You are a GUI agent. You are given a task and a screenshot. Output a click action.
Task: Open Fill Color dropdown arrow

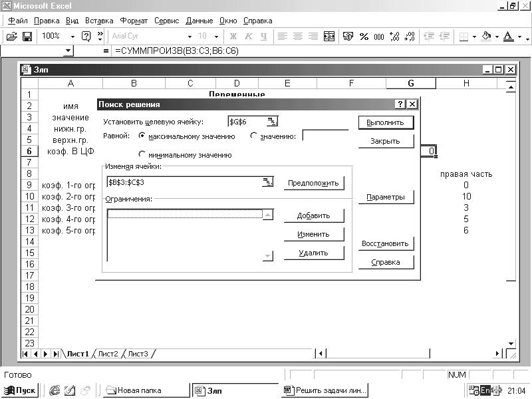(x=497, y=37)
